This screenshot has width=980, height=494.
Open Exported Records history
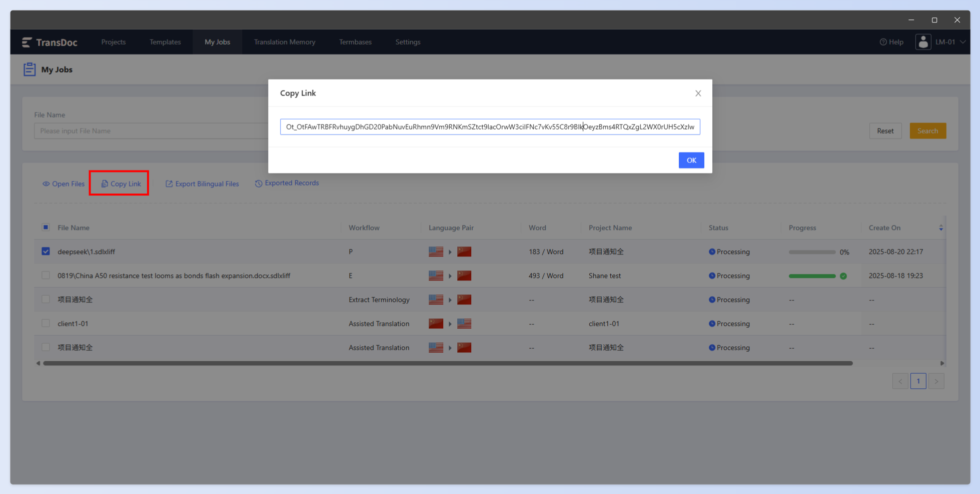pyautogui.click(x=287, y=183)
